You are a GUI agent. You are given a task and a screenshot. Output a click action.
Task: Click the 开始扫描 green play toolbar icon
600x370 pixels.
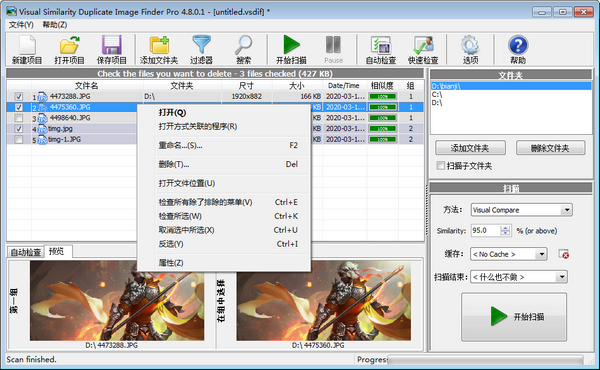291,45
